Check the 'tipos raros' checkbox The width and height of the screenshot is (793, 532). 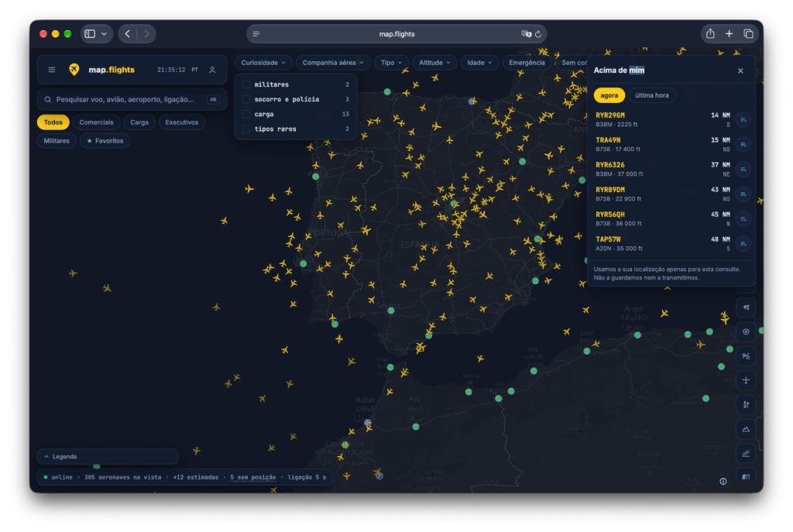tap(246, 129)
